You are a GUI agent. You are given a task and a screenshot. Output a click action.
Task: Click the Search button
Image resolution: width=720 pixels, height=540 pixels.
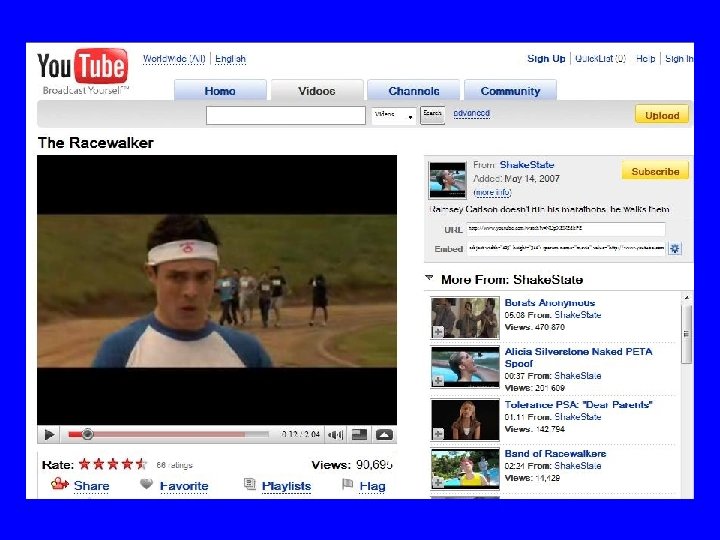pos(433,115)
